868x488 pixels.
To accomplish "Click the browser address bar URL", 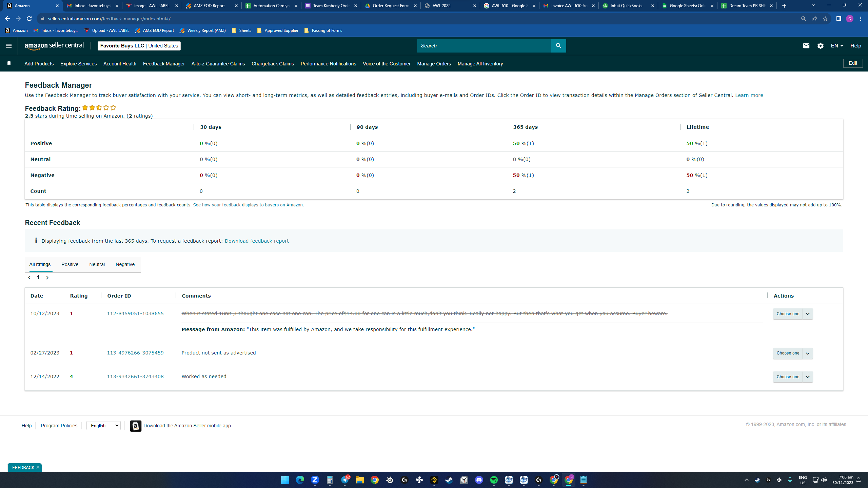I will 109,19.
